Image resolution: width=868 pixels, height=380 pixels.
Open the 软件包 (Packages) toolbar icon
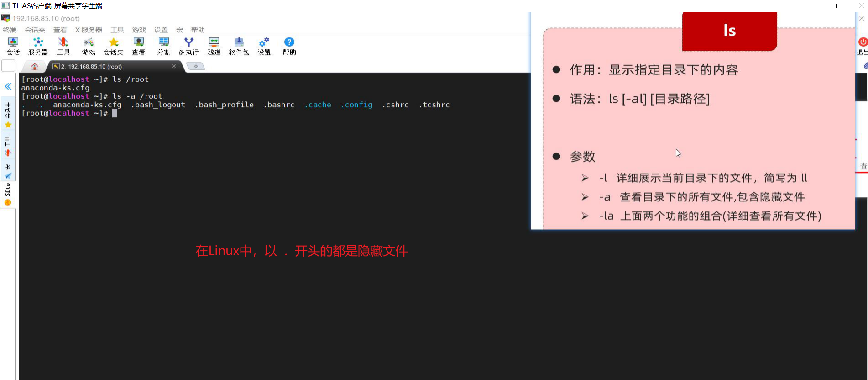point(239,47)
